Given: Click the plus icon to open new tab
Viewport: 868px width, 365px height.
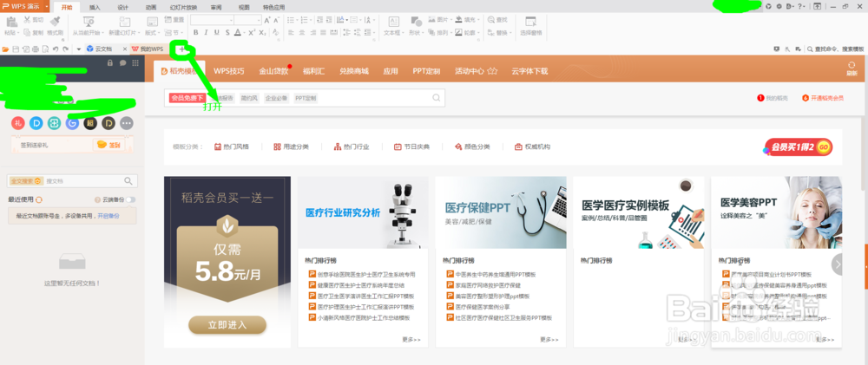Looking at the screenshot, I should click(x=181, y=49).
